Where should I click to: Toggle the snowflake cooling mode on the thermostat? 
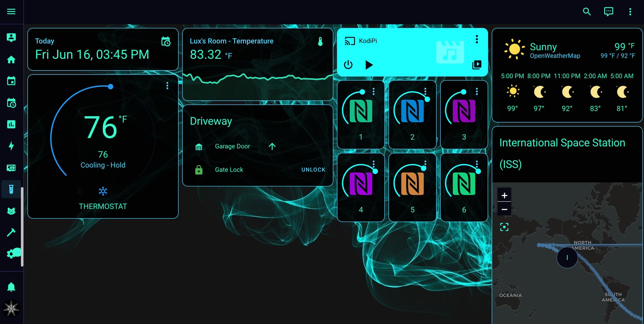[103, 191]
